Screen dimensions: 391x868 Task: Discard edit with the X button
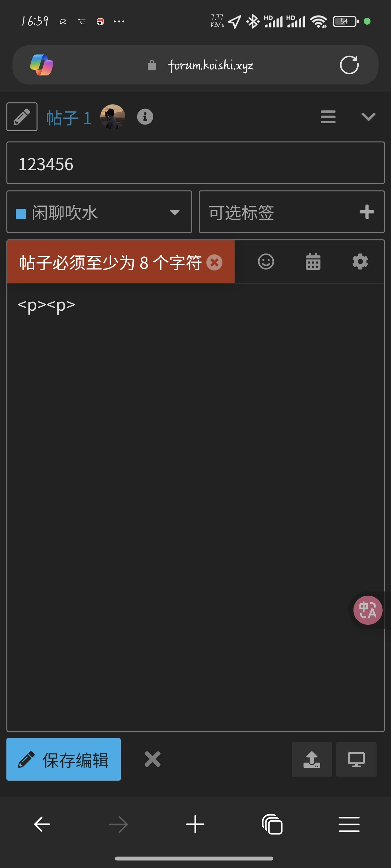click(153, 759)
